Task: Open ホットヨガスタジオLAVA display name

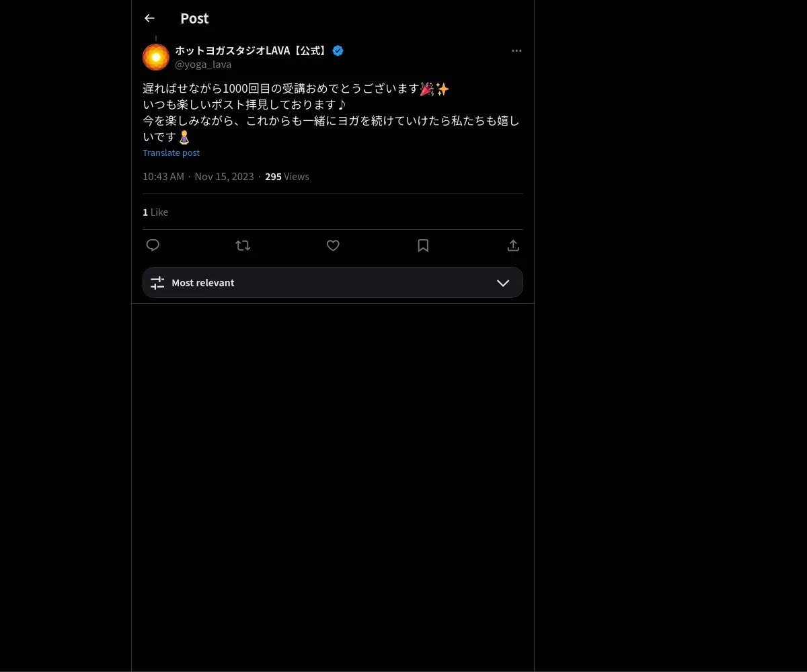Action: coord(252,50)
